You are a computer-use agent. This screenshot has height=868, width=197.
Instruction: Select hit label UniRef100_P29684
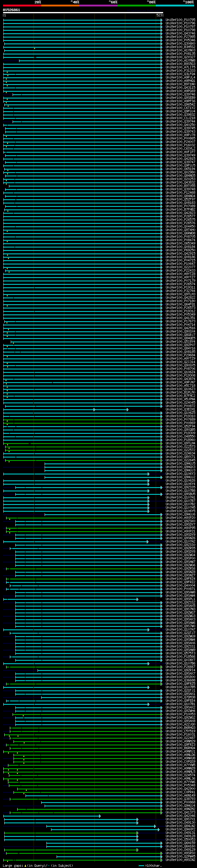(x=180, y=355)
